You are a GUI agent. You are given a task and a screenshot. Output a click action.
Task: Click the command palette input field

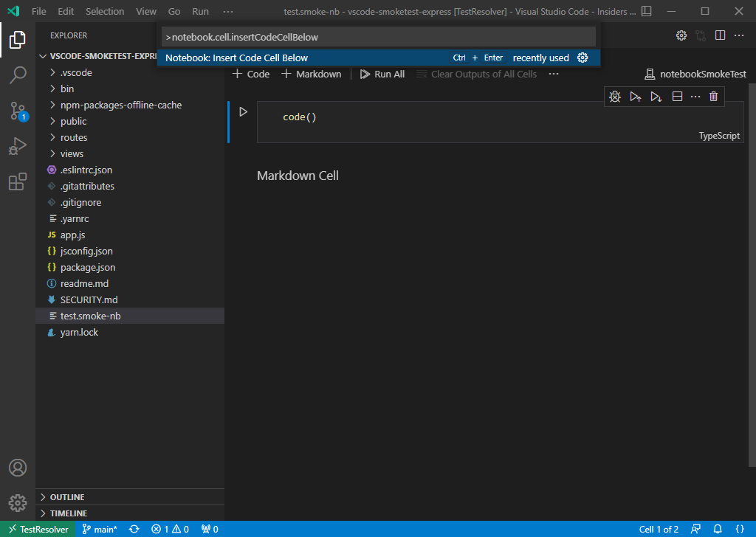pyautogui.click(x=379, y=37)
